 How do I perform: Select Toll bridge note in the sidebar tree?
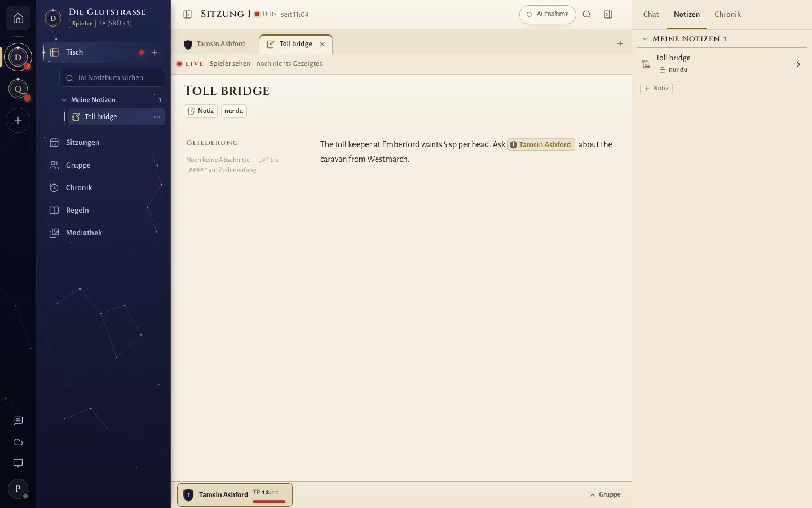click(117, 117)
